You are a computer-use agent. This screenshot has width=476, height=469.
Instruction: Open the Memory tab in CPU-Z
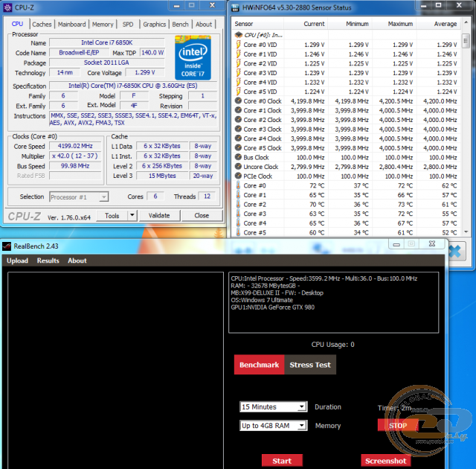(103, 25)
